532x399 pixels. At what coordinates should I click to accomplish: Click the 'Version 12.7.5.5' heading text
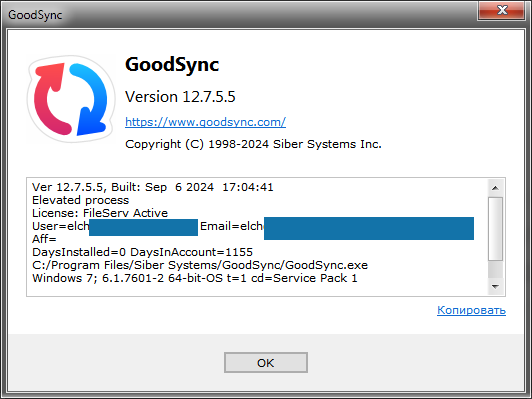180,97
